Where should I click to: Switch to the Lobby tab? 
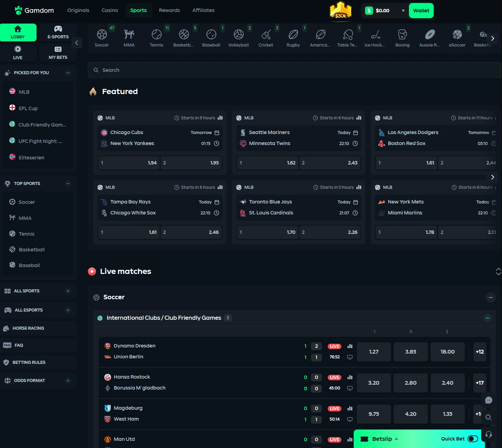coord(18,32)
